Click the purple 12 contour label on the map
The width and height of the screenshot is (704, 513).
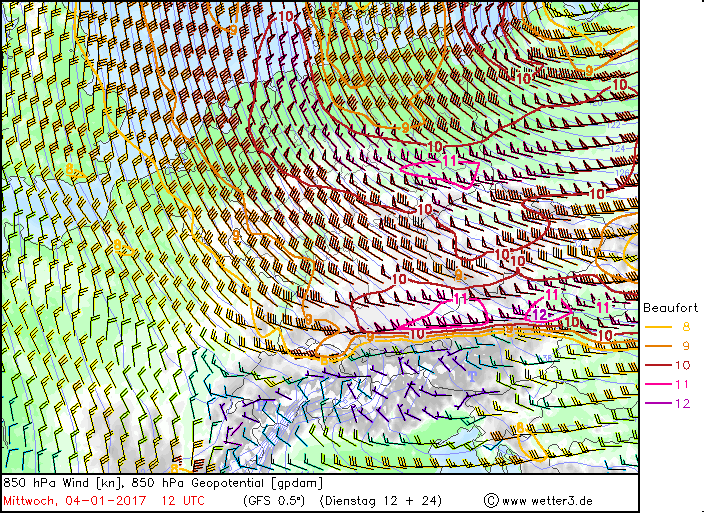click(540, 315)
